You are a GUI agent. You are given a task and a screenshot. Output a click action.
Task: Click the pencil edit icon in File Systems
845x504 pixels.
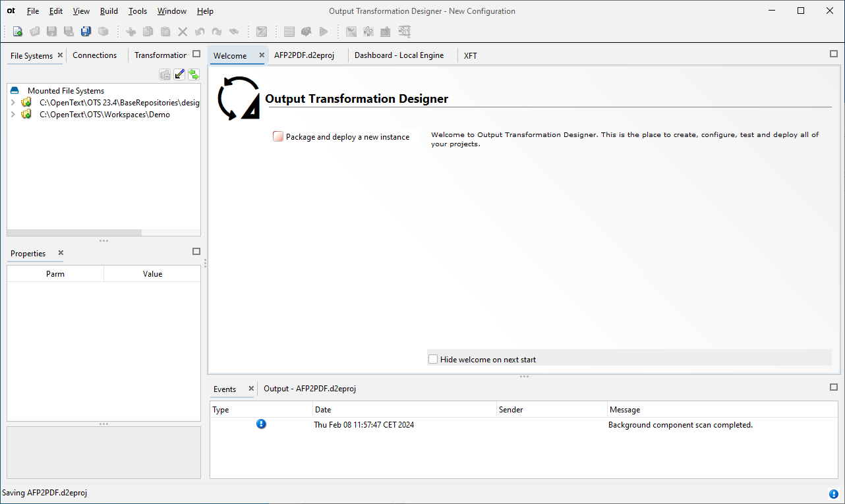tap(179, 74)
